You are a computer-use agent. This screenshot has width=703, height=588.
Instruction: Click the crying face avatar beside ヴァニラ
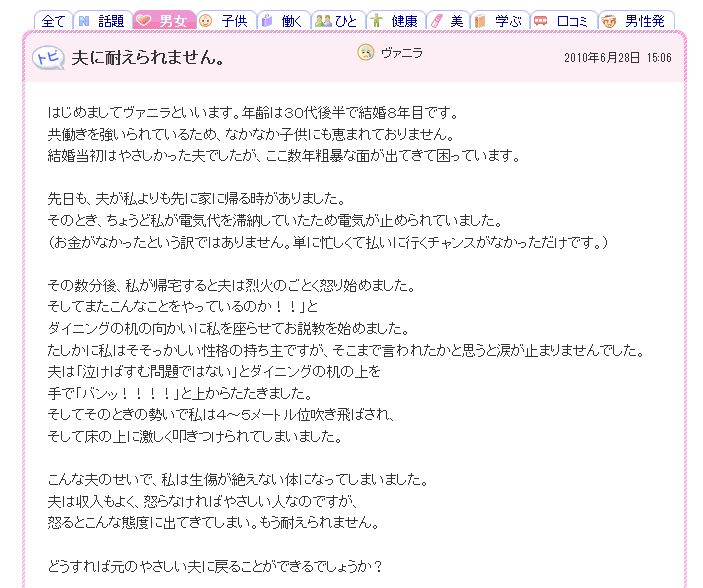tap(366, 52)
